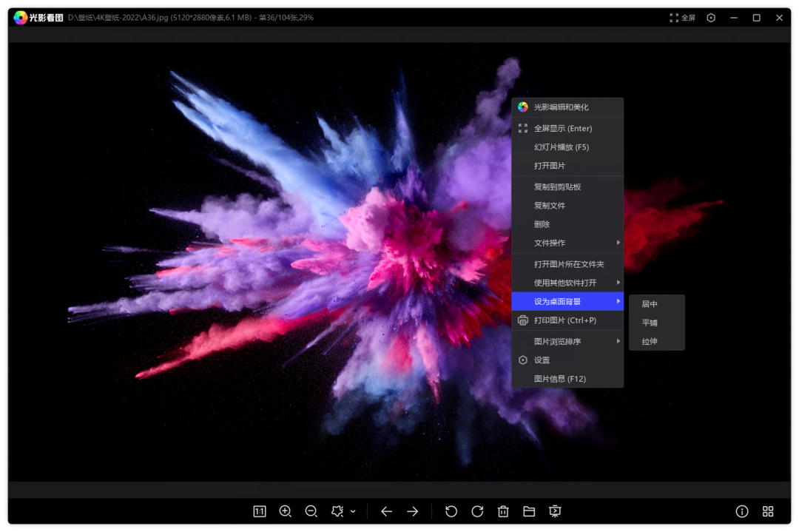Delete image using the trash icon
This screenshot has width=799, height=532.
click(x=503, y=511)
